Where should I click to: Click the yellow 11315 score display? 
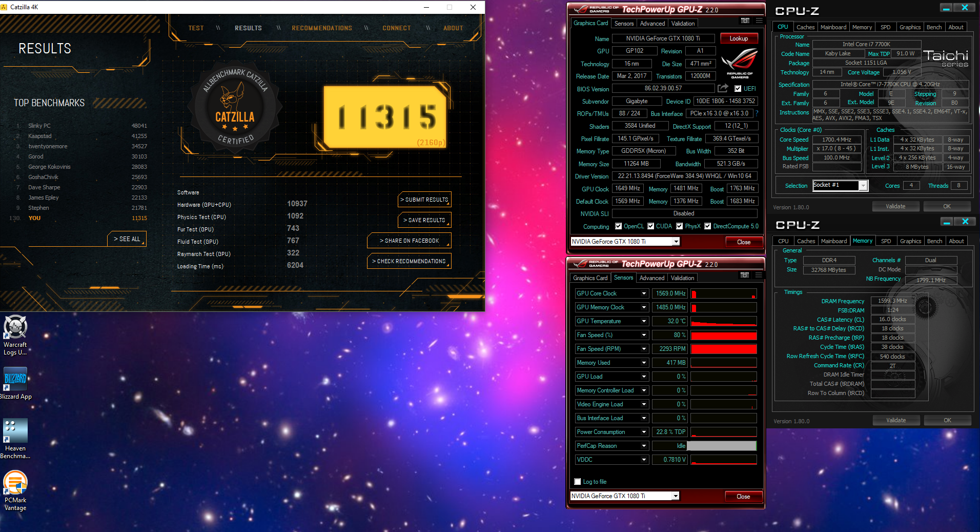pos(385,117)
